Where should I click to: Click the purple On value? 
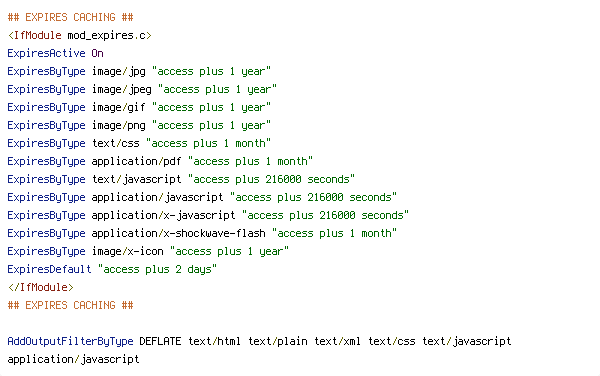[x=98, y=54]
